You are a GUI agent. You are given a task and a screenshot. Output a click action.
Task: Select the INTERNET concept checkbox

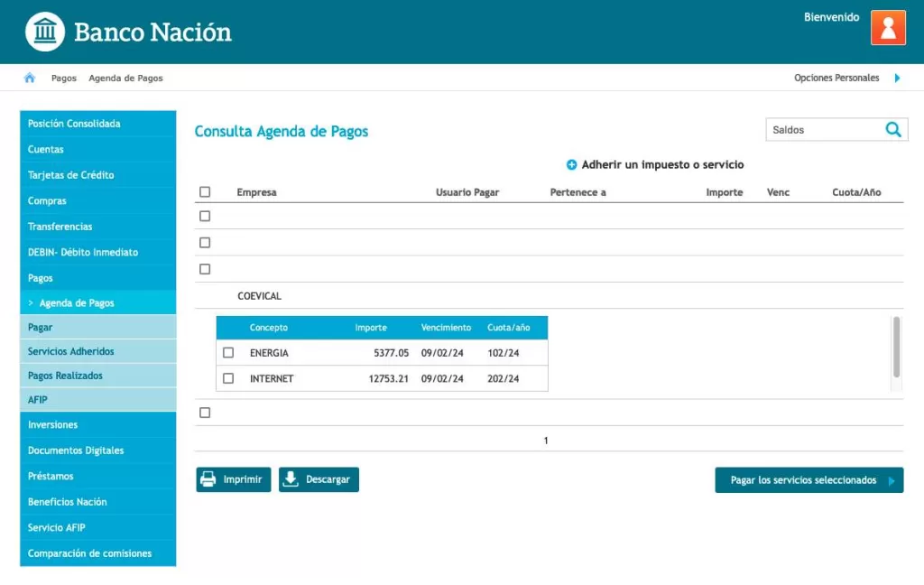coord(228,378)
